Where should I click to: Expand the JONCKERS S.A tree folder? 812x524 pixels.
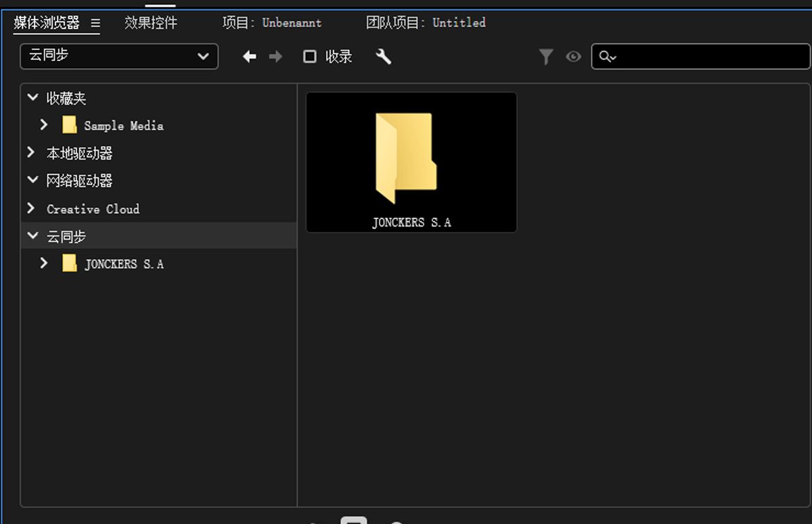coord(44,263)
